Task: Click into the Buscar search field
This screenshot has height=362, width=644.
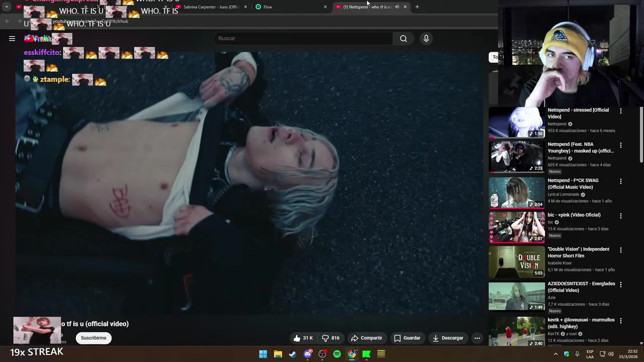Action: point(303,38)
